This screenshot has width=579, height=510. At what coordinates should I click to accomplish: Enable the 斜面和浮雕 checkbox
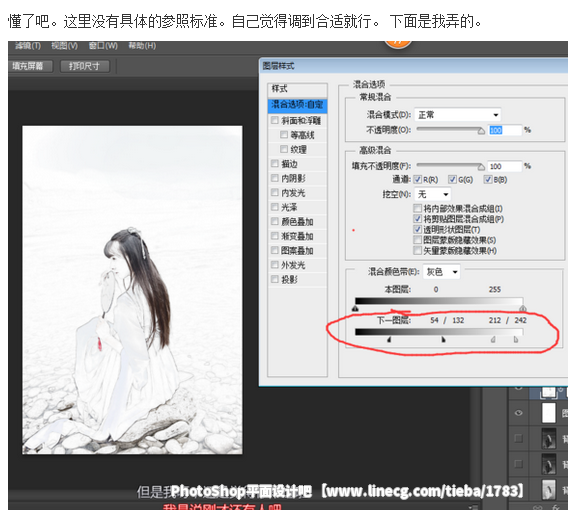(274, 120)
